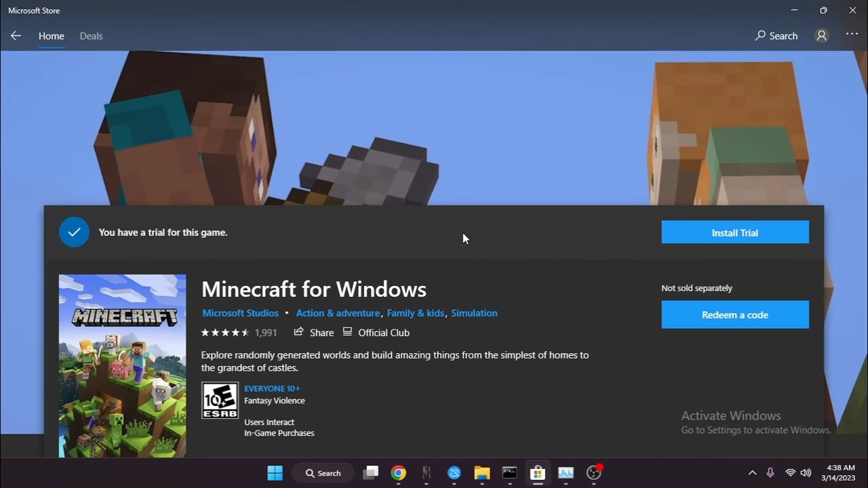Click the "In-Game Purchases" text
Image resolution: width=868 pixels, height=488 pixels.
[279, 433]
